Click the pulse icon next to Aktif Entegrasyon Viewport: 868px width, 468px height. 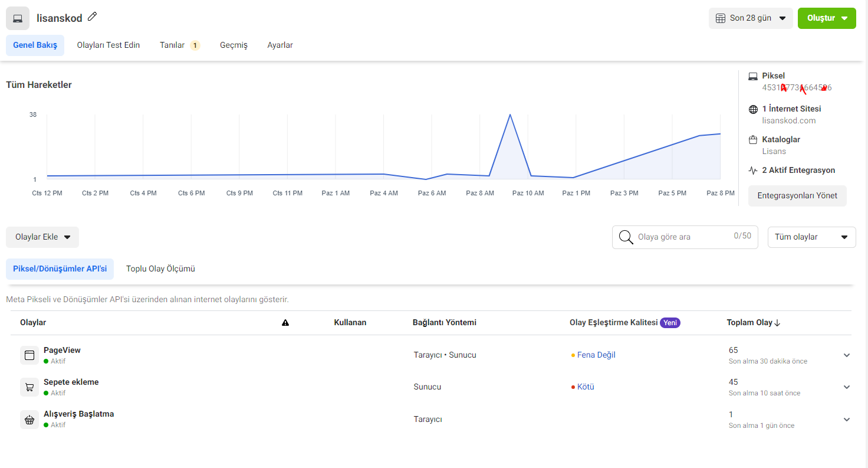753,171
